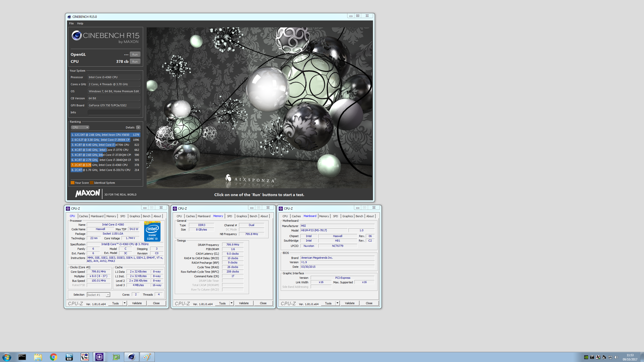Open the VNC server tray icon
Image resolution: width=644 pixels, height=362 pixels.
(x=598, y=357)
